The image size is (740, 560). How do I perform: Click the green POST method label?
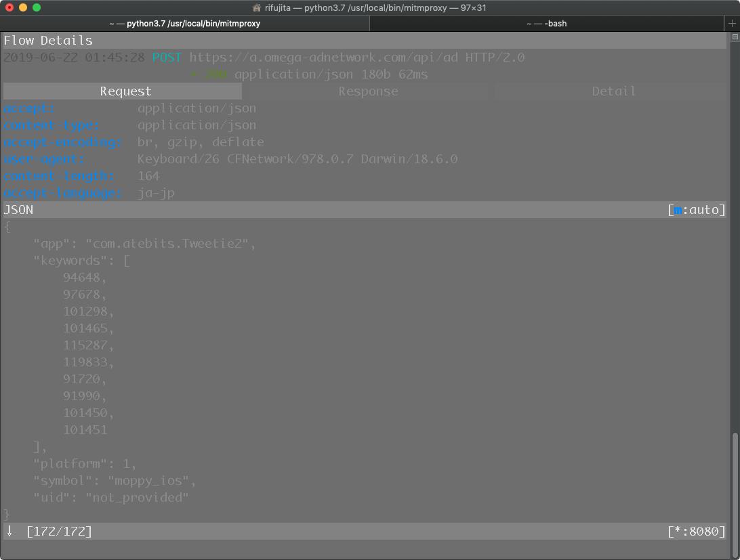click(x=167, y=58)
